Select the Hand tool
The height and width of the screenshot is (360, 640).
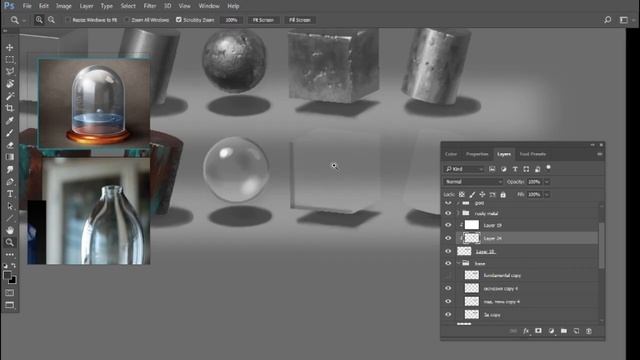(x=10, y=230)
